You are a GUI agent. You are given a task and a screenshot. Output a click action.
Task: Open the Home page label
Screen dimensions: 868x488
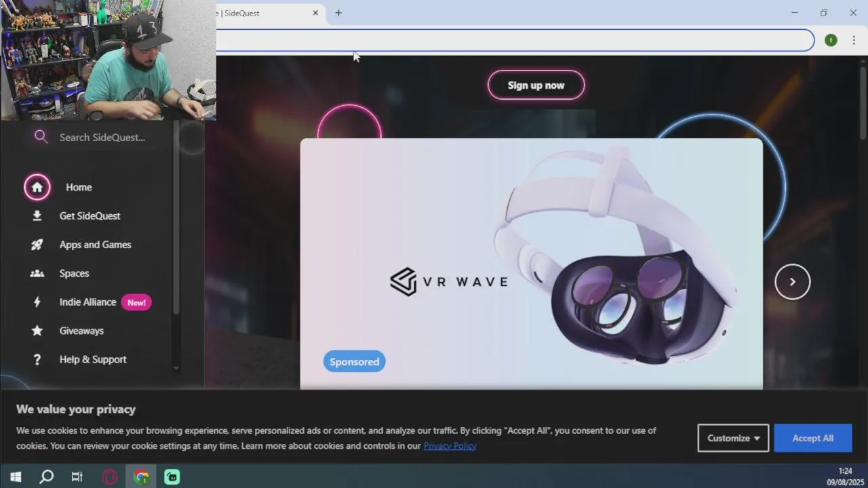79,187
